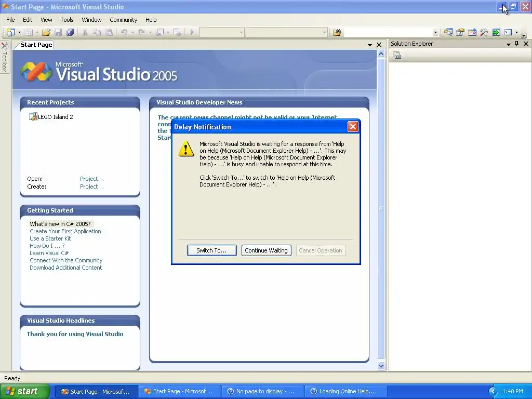The image size is (532, 399).
Task: Open New Project dropdown arrow
Action: 19,33
